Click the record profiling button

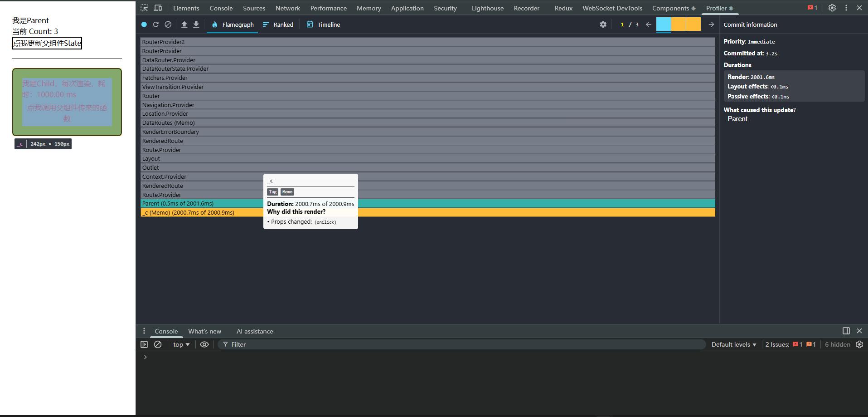[x=144, y=25]
